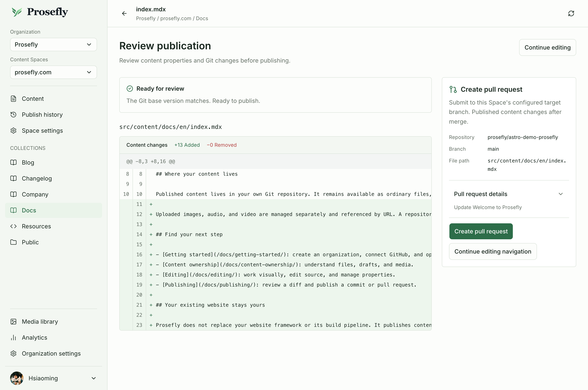Click the 'src/content/docs/en/index.mdx' heading above diff
The height and width of the screenshot is (390, 588).
tap(171, 127)
